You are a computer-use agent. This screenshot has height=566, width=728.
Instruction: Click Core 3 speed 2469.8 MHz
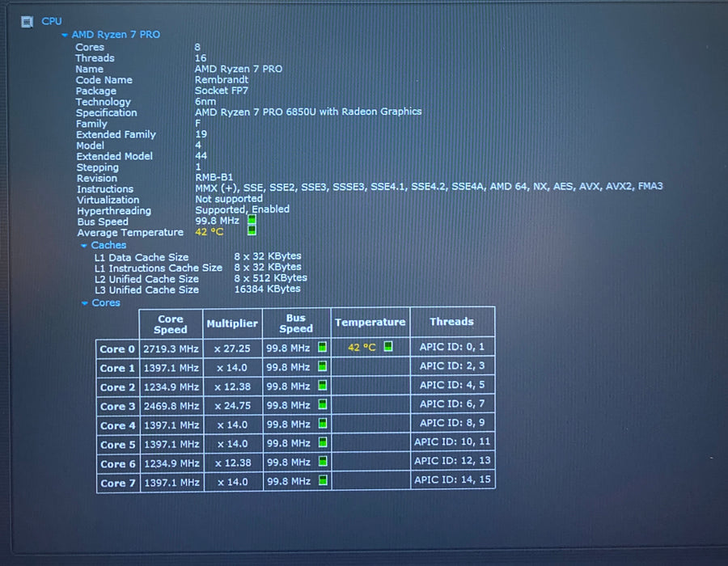point(171,406)
